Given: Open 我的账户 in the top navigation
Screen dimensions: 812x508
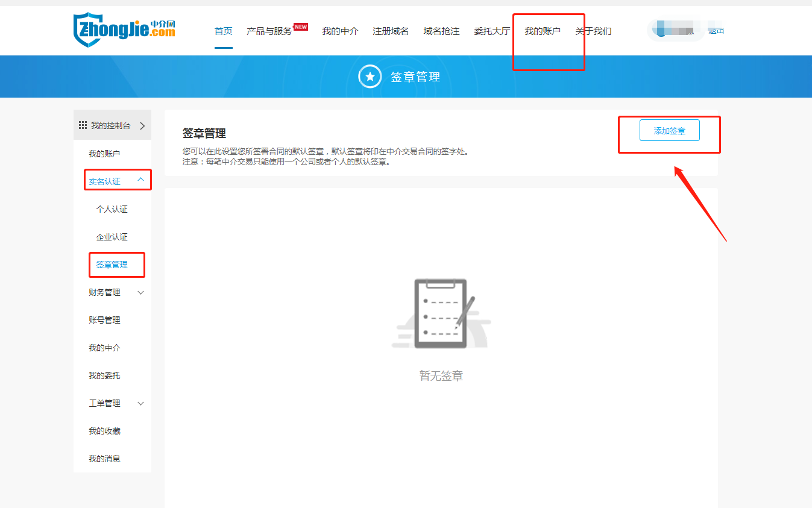Looking at the screenshot, I should pyautogui.click(x=542, y=31).
